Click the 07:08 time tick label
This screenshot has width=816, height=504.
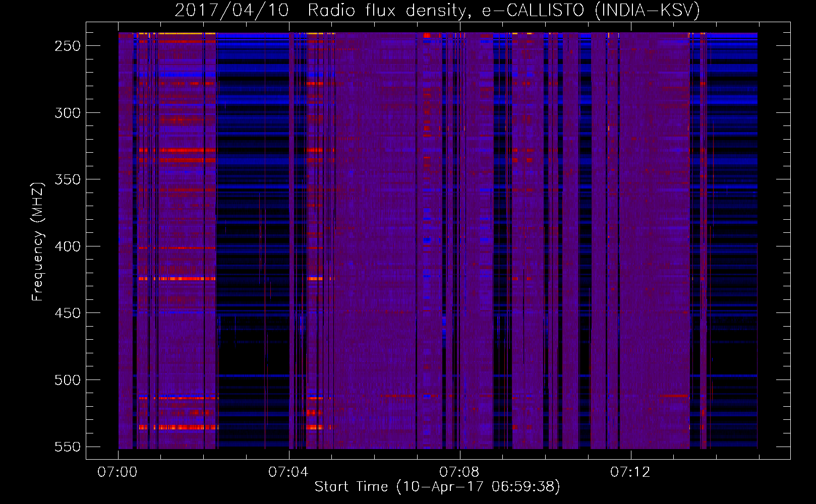coord(459,472)
